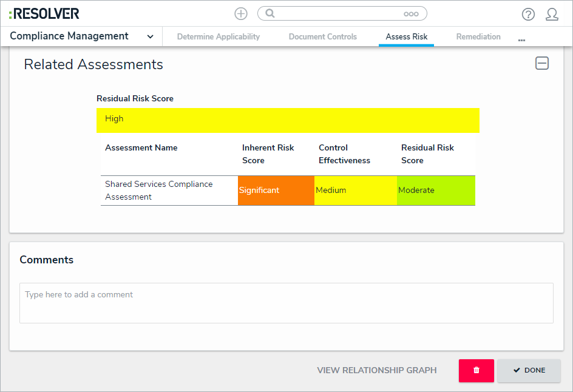This screenshot has width=573, height=392.
Task: Click the Resolver logo
Action: [44, 13]
